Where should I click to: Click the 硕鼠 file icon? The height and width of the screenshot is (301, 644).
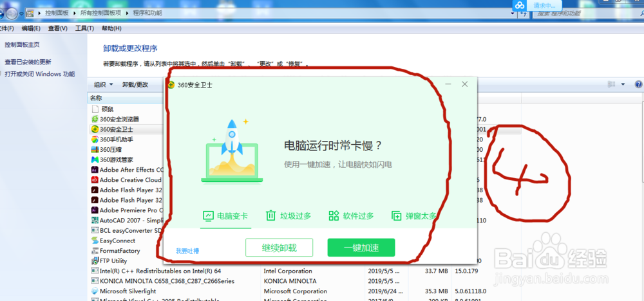(95, 109)
